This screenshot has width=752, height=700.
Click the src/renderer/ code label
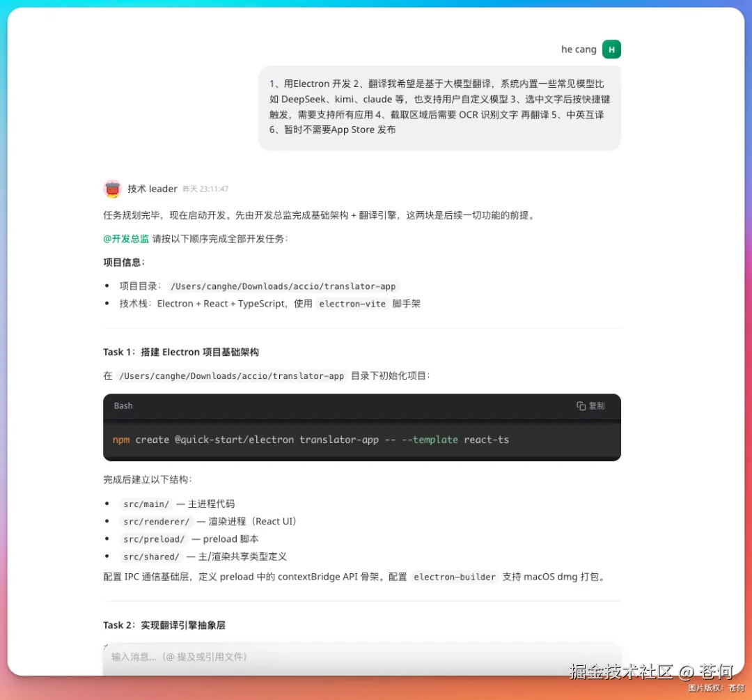[156, 521]
